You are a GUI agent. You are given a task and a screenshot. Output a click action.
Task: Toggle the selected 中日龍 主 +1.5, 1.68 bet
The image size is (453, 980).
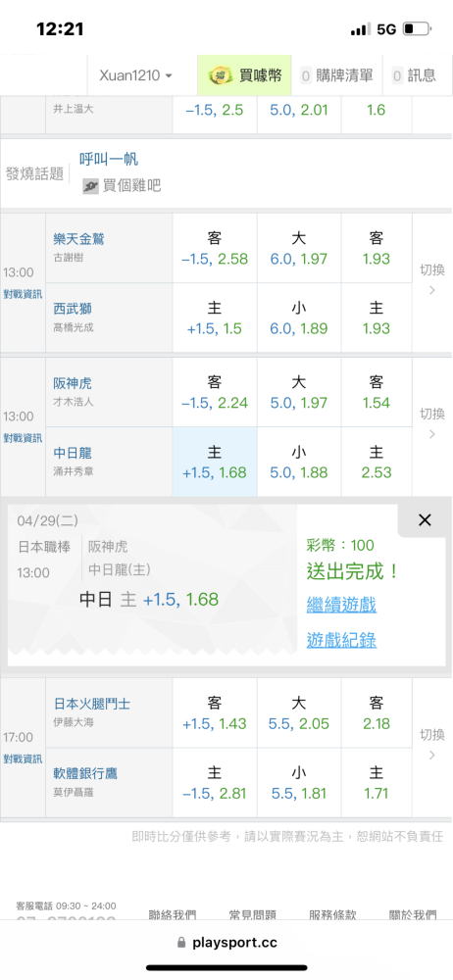[x=215, y=462]
